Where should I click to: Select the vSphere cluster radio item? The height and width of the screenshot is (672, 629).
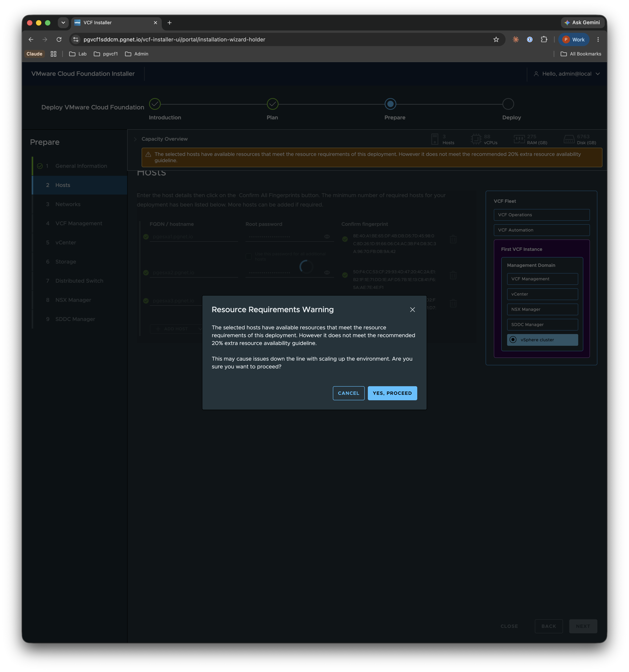[x=542, y=340]
